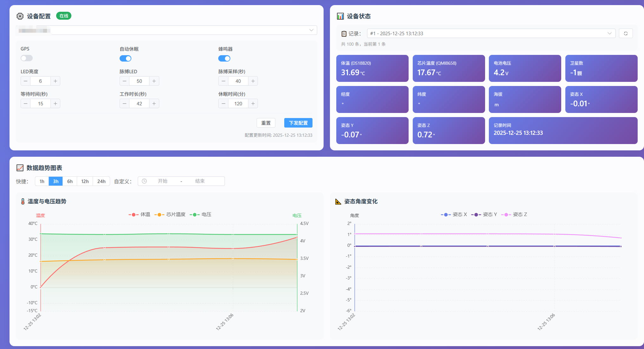Toggle 姿态 Z legend color marker

(506, 214)
